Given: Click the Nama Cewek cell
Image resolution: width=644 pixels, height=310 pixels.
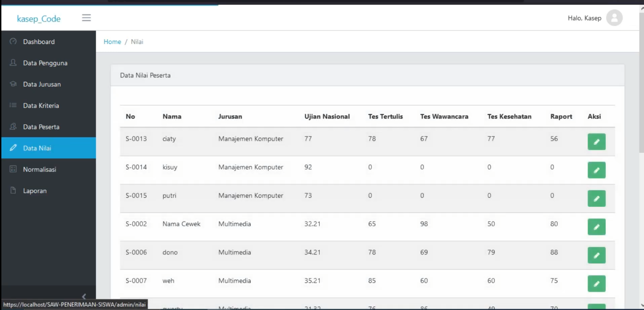Looking at the screenshot, I should pos(181,224).
